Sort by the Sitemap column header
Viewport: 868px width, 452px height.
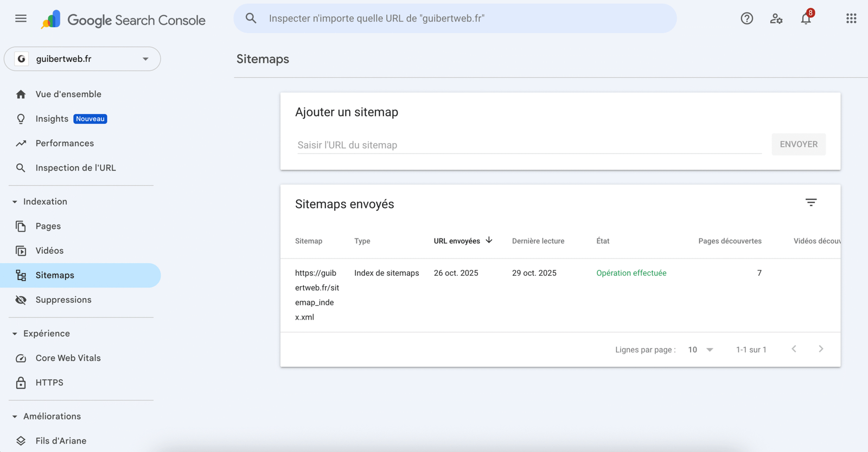pos(309,241)
